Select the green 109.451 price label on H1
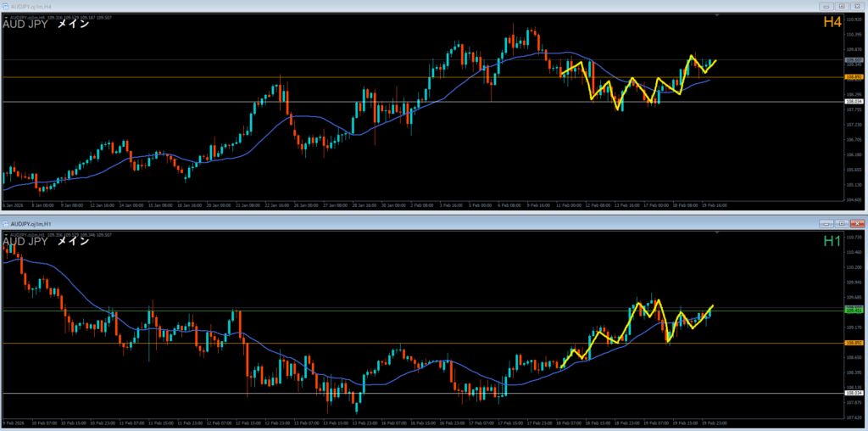This screenshot has height=431, width=868. [854, 311]
